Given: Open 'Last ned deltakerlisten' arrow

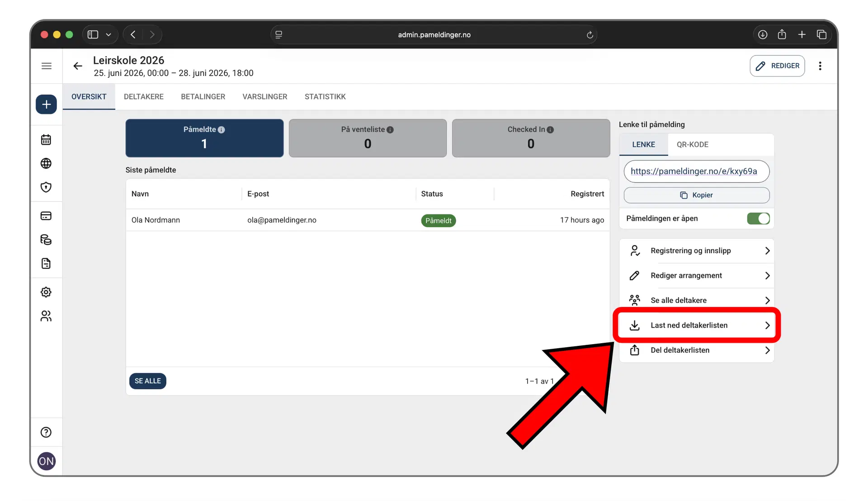Looking at the screenshot, I should click(x=767, y=325).
